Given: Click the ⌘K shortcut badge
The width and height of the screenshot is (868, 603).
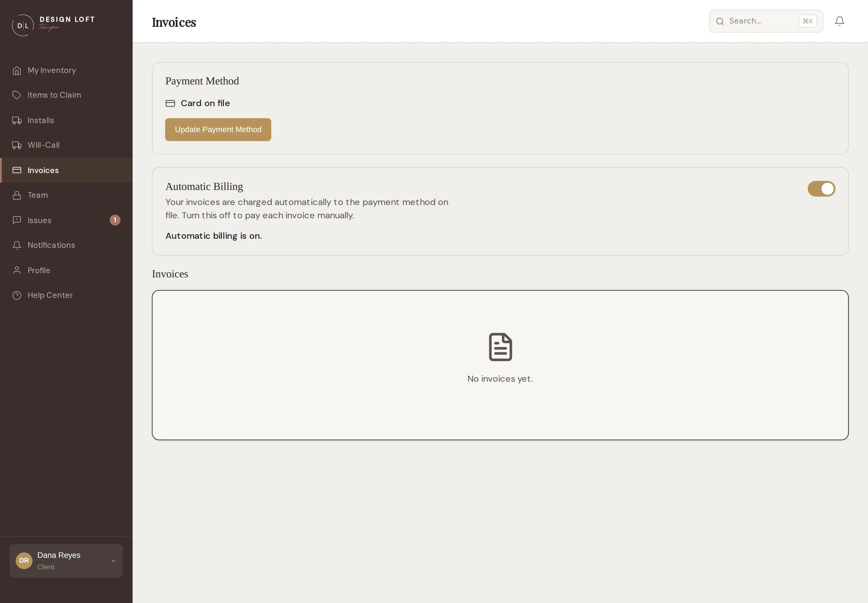Looking at the screenshot, I should tap(807, 21).
